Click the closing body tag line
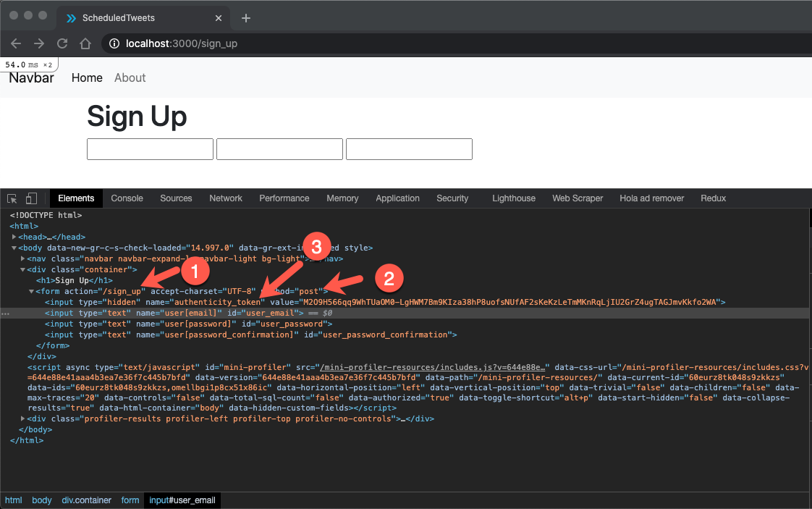Image resolution: width=812 pixels, height=509 pixels. click(x=35, y=429)
